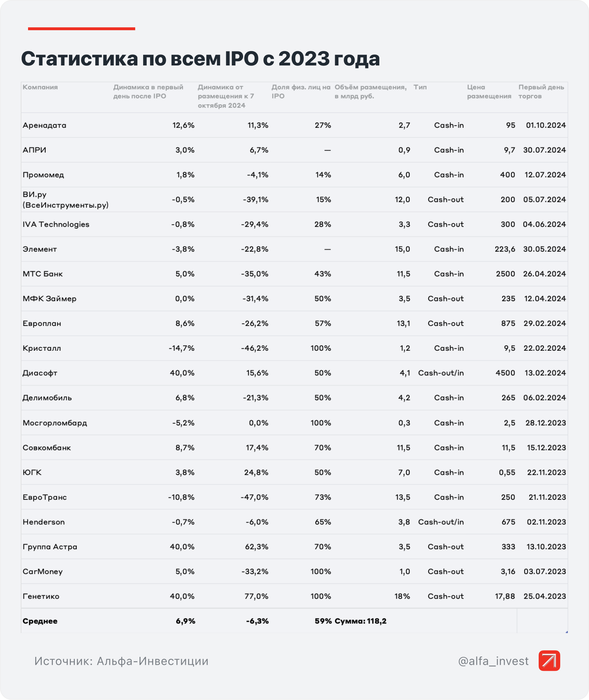Click Генетико placement price 17,88
589x700 pixels.
coord(505,596)
